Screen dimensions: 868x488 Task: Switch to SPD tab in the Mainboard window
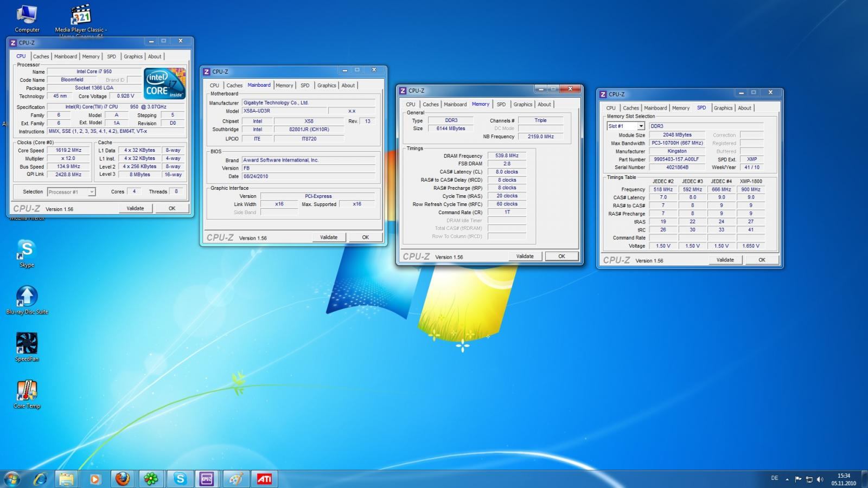(305, 85)
